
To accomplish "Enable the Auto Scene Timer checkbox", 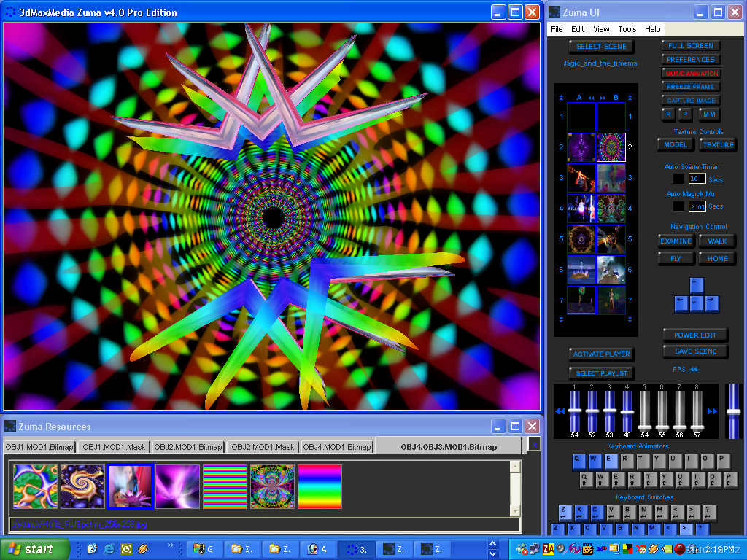I will pos(678,178).
